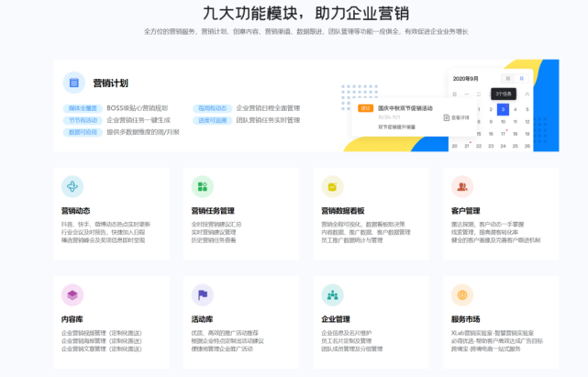Click the 3个任务 tooltip
This screenshot has height=377, width=588.
coord(504,94)
